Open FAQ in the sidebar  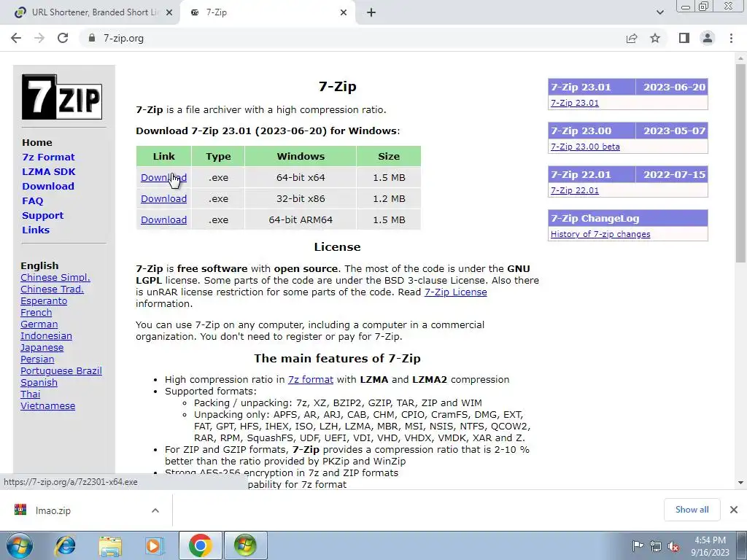pos(32,201)
